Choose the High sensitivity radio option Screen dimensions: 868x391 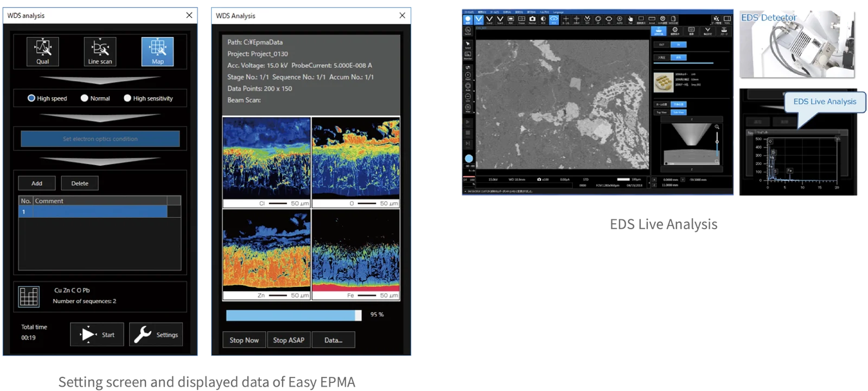(149, 98)
